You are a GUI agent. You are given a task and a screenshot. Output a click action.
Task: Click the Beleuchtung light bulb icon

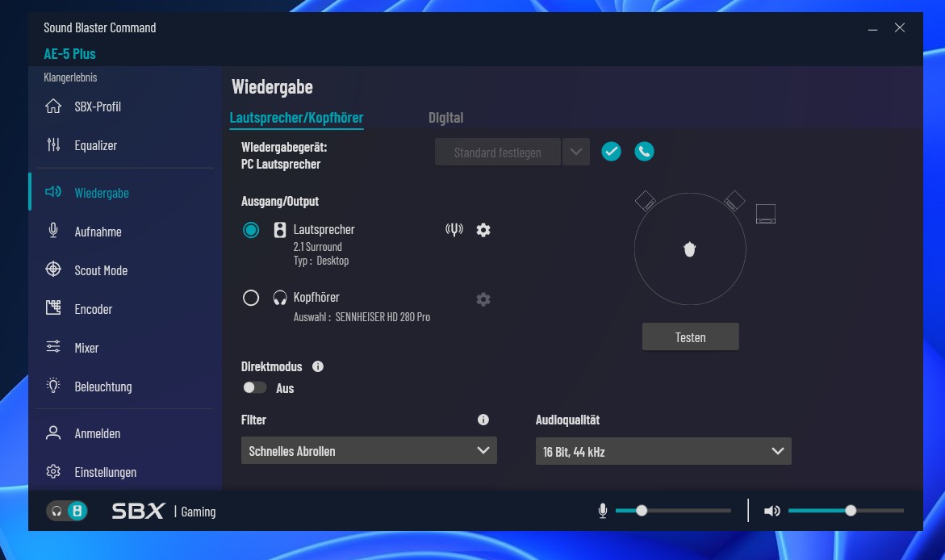tap(53, 385)
